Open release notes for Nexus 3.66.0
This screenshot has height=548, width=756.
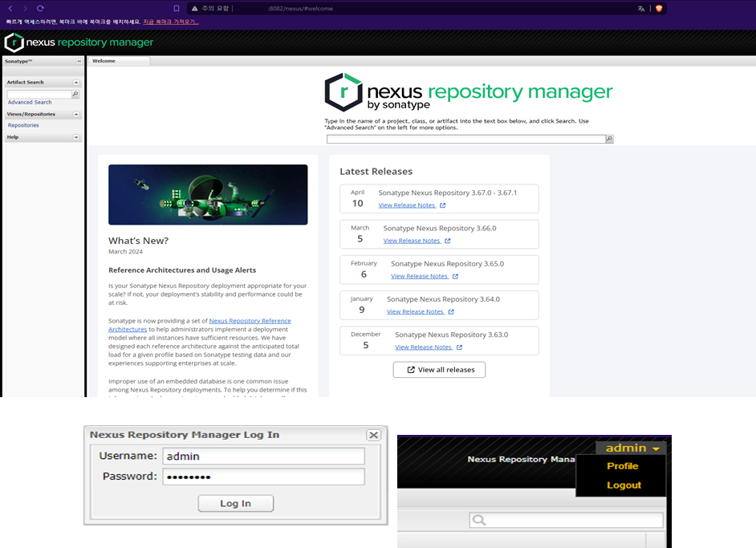tap(412, 241)
